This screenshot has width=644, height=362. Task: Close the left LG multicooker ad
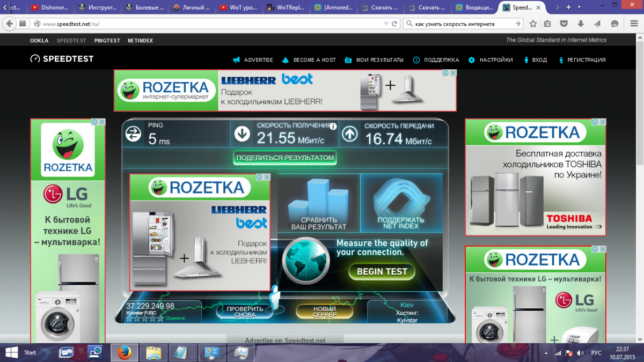[x=102, y=122]
